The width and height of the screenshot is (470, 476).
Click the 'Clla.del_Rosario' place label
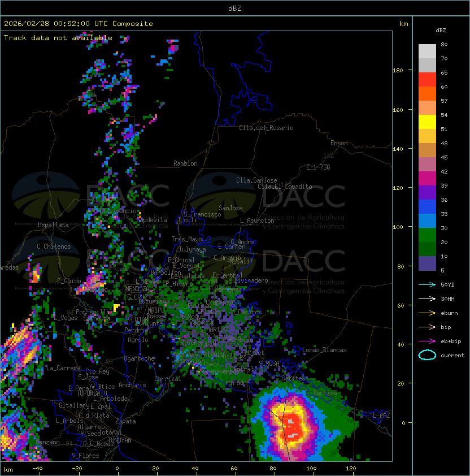[266, 128]
